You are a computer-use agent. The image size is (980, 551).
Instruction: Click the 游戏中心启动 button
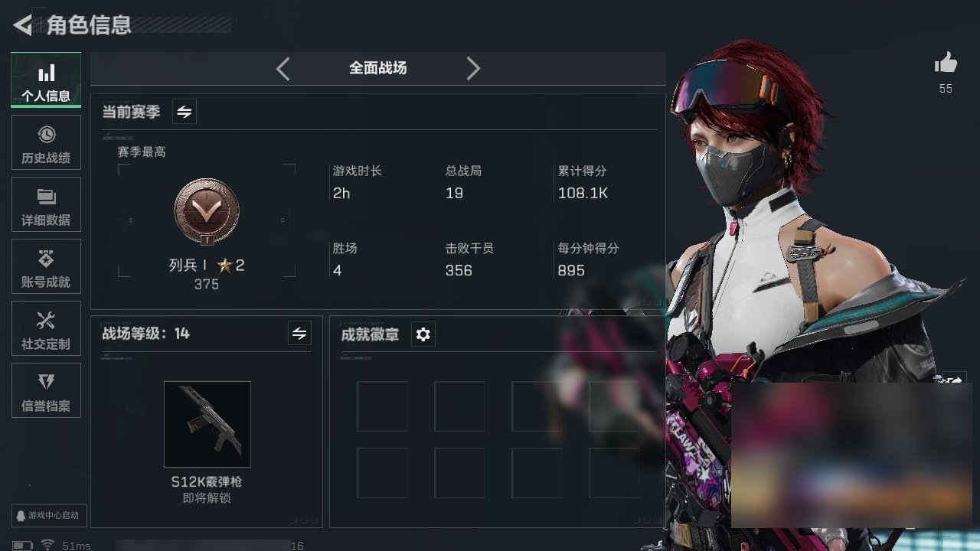click(48, 516)
